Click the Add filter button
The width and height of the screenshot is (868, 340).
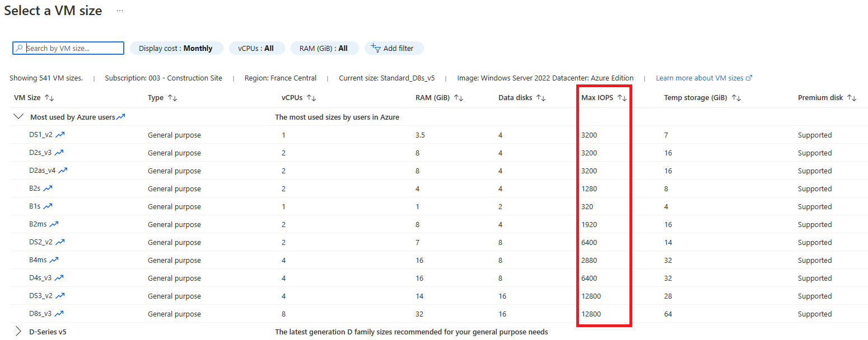tap(394, 48)
